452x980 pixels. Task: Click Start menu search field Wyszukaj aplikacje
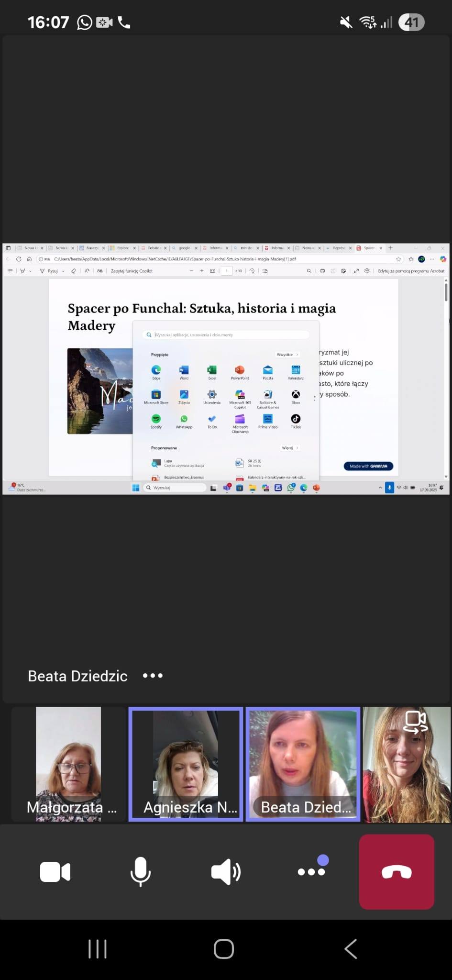[x=226, y=335]
